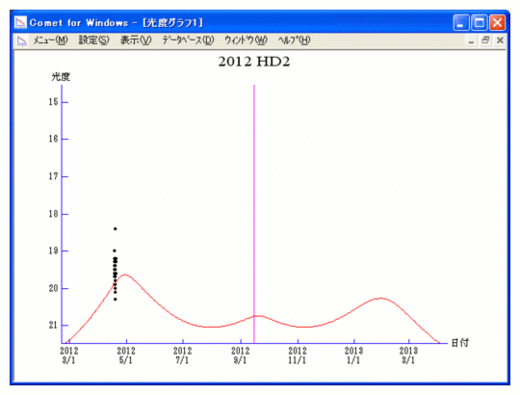Image resolution: width=520 pixels, height=395 pixels.
Task: Open the 表示(V) view menu
Action: click(x=136, y=40)
